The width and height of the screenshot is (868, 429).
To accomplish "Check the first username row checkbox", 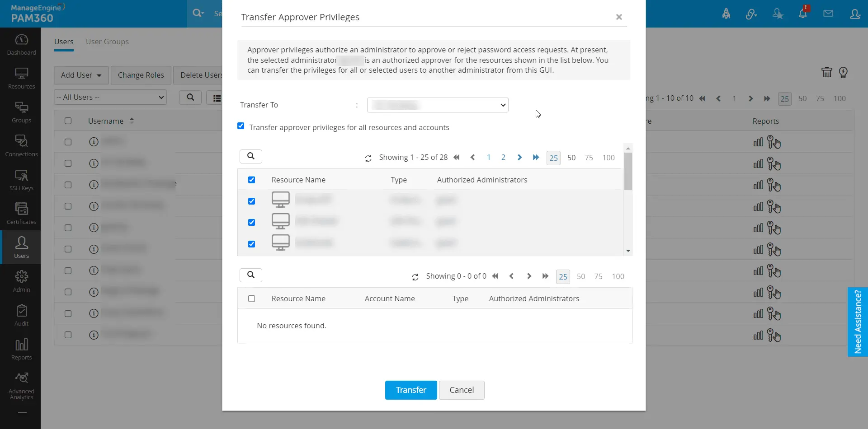I will point(68,141).
